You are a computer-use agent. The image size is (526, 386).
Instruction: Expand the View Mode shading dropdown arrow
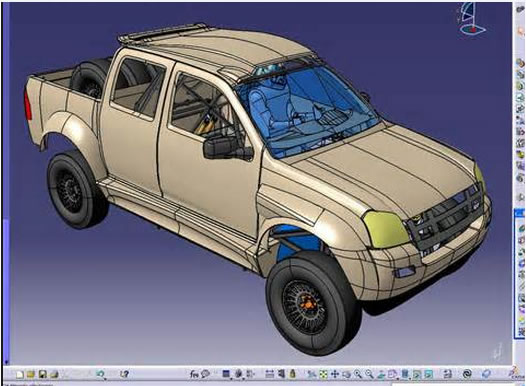coord(410,379)
